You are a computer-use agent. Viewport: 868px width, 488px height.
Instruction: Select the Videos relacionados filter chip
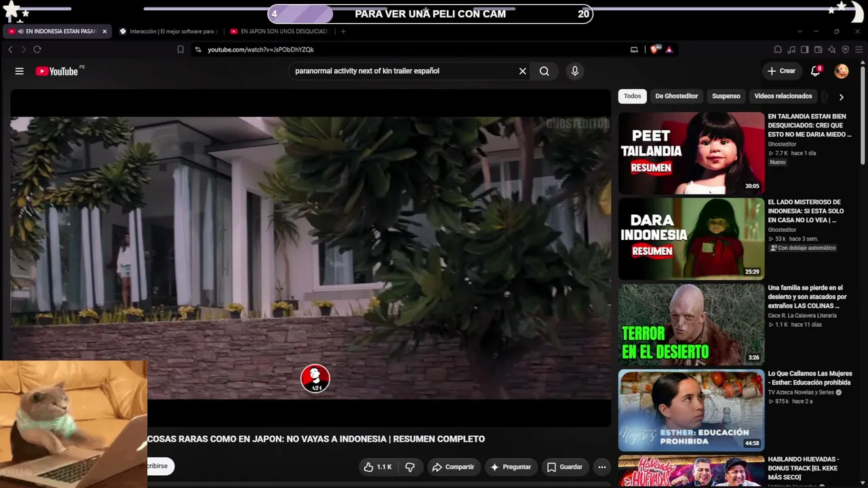pyautogui.click(x=783, y=96)
